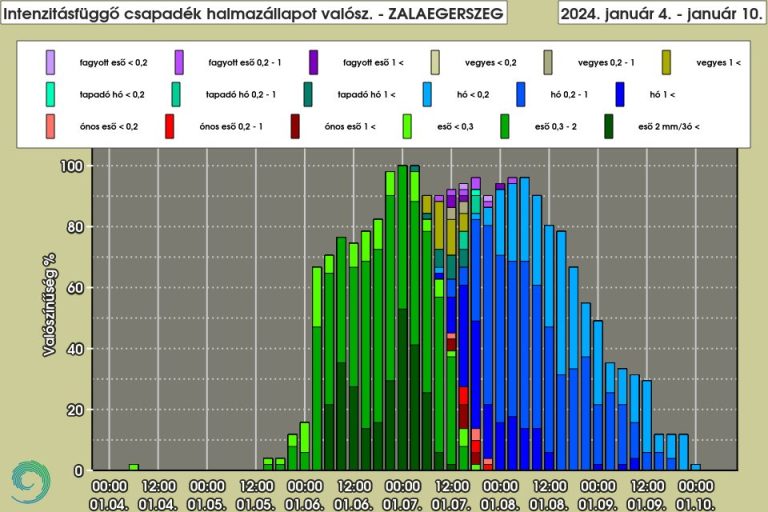Select the 'eső < 0,3' bright green swatch
The width and height of the screenshot is (768, 512).
[407, 126]
